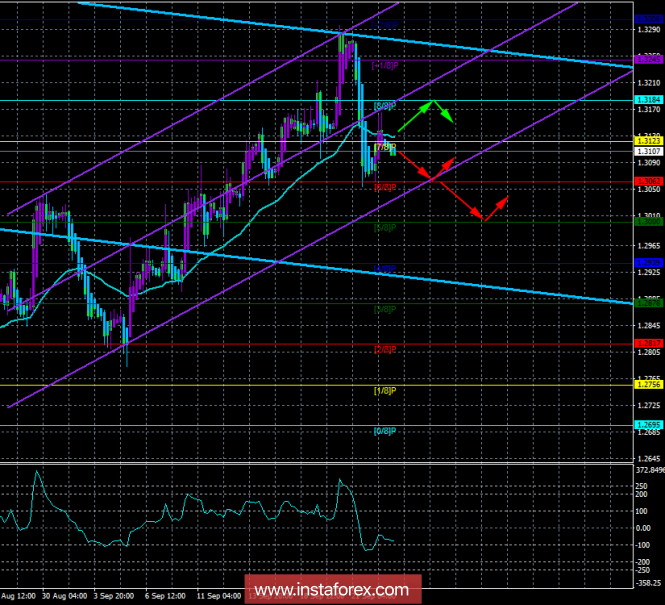Select the yellow 1.2756 price tag

tap(648, 385)
